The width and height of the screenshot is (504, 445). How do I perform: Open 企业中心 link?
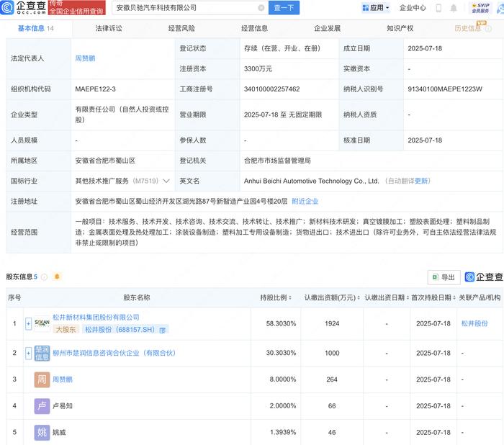pyautogui.click(x=413, y=8)
